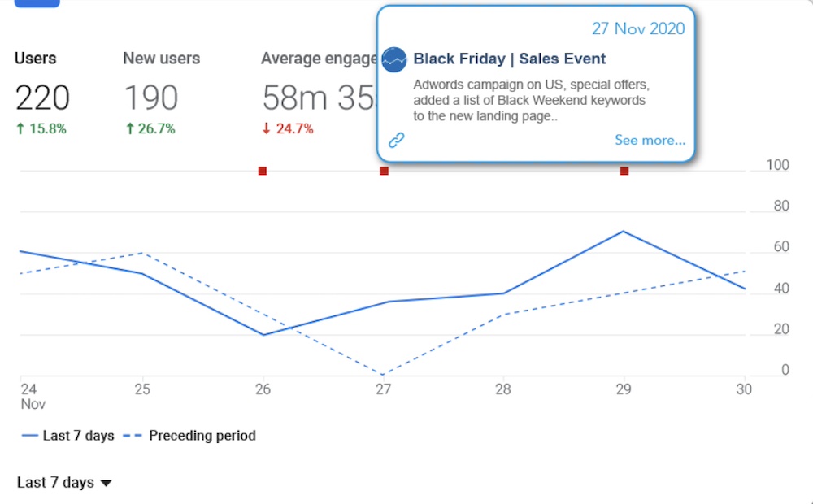The width and height of the screenshot is (813, 504).
Task: Select the red annotation marker above day 26
Action: (263, 171)
